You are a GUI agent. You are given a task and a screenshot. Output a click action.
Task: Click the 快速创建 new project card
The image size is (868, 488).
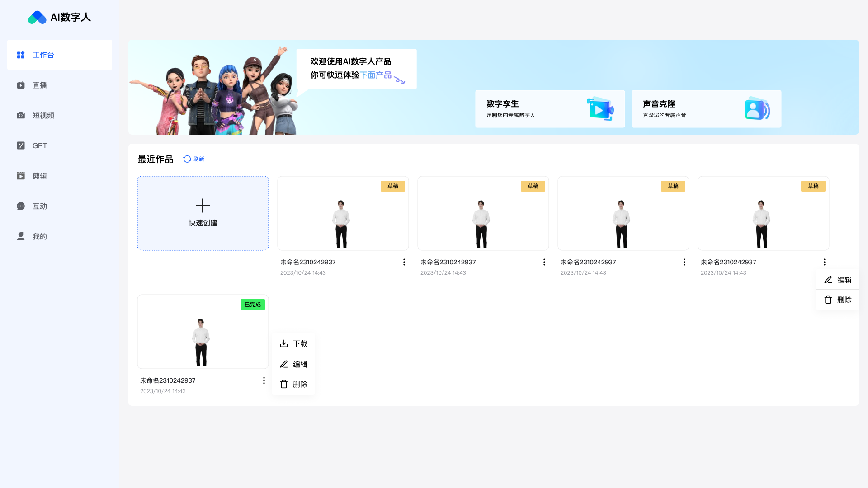coord(203,213)
